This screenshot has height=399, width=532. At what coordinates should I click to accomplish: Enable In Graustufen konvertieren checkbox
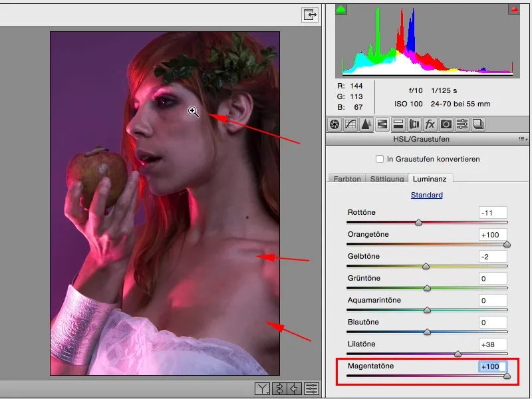tap(380, 159)
